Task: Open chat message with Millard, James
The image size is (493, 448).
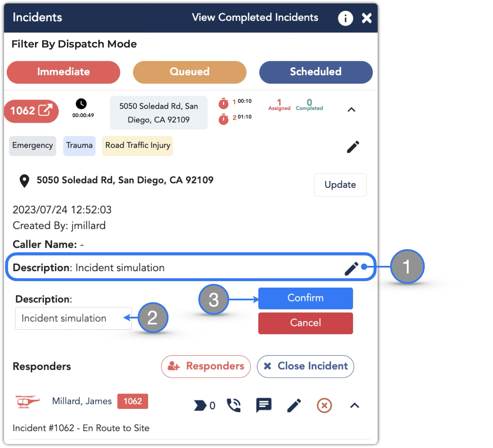Action: 263,405
